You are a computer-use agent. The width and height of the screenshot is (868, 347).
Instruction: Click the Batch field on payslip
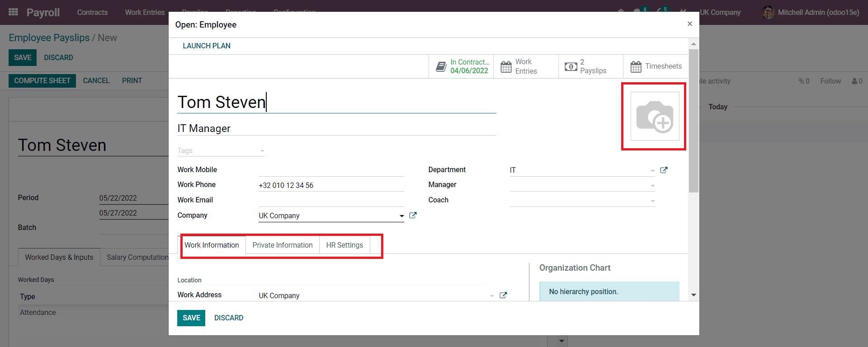click(134, 228)
